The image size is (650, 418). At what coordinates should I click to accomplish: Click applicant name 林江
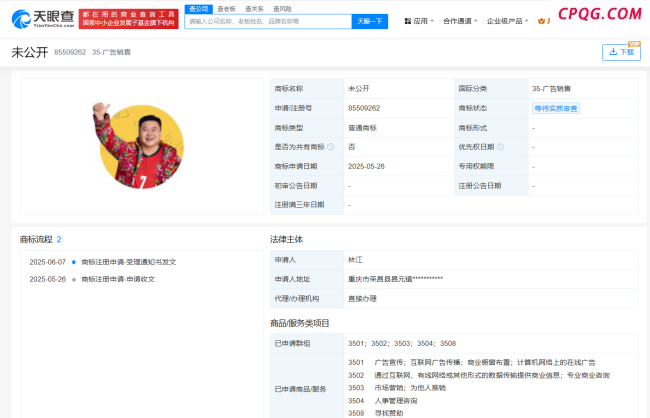pyautogui.click(x=355, y=260)
